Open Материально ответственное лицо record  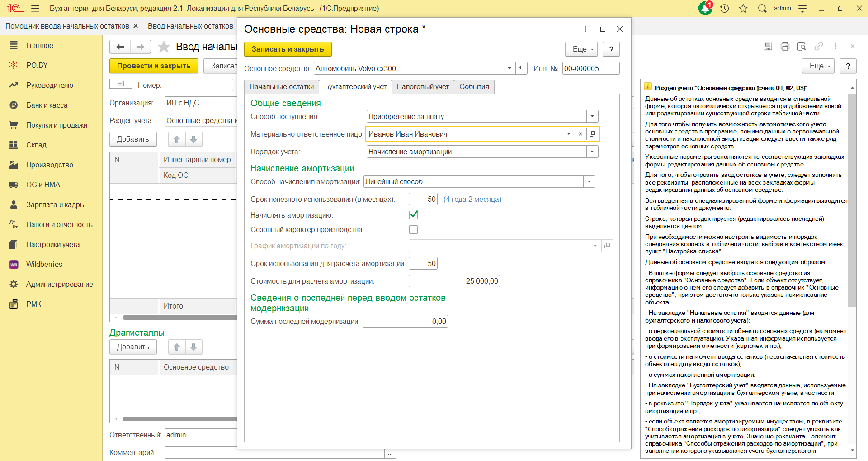point(592,134)
